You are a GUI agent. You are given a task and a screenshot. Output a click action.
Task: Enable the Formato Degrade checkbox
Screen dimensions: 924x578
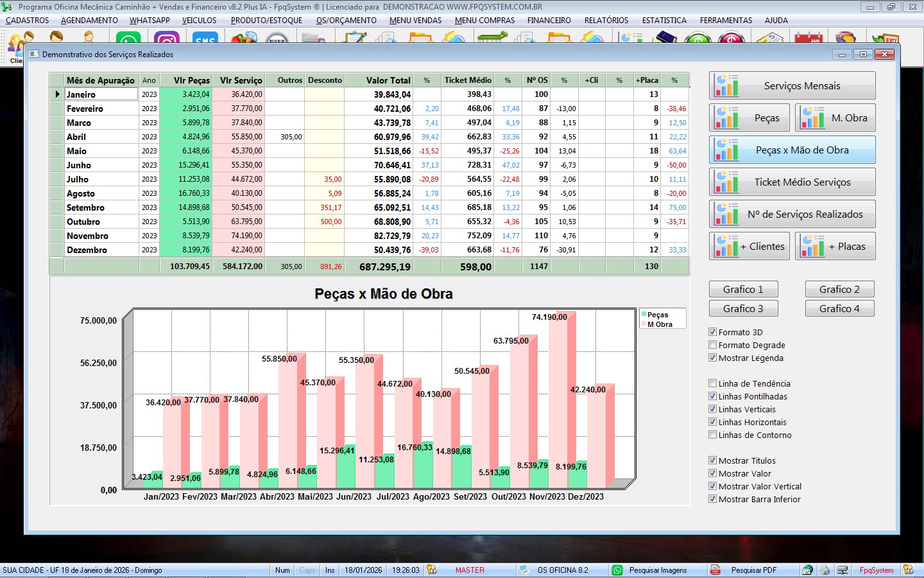[712, 345]
